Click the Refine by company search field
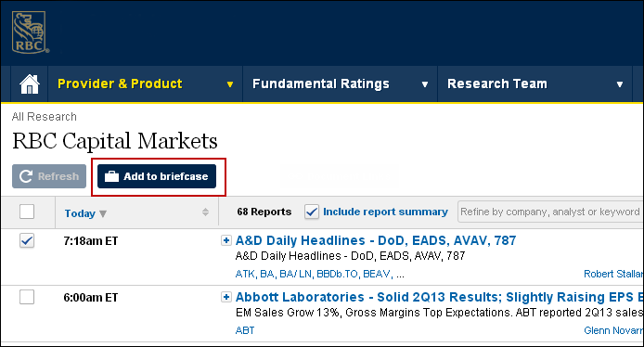Viewport: 644px width, 347px height. [550, 212]
